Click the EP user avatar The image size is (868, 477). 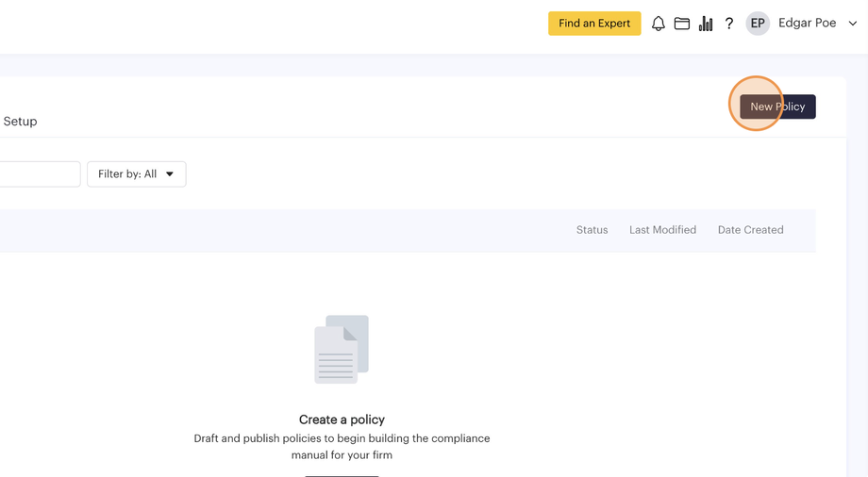pos(758,24)
